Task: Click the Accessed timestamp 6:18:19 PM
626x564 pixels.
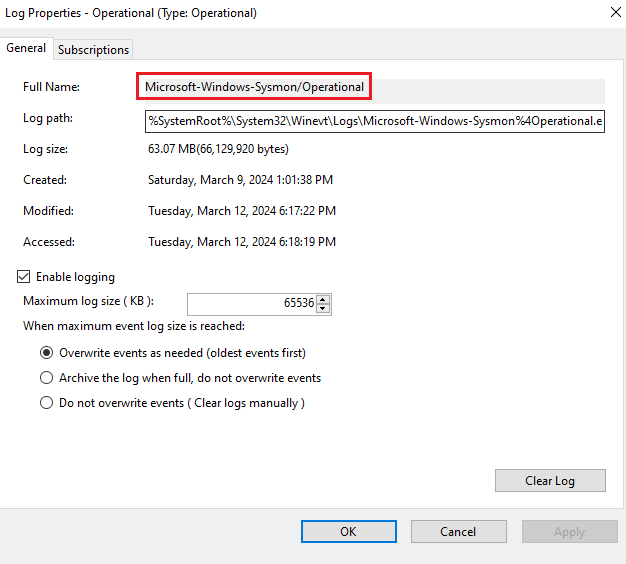Action: 307,241
